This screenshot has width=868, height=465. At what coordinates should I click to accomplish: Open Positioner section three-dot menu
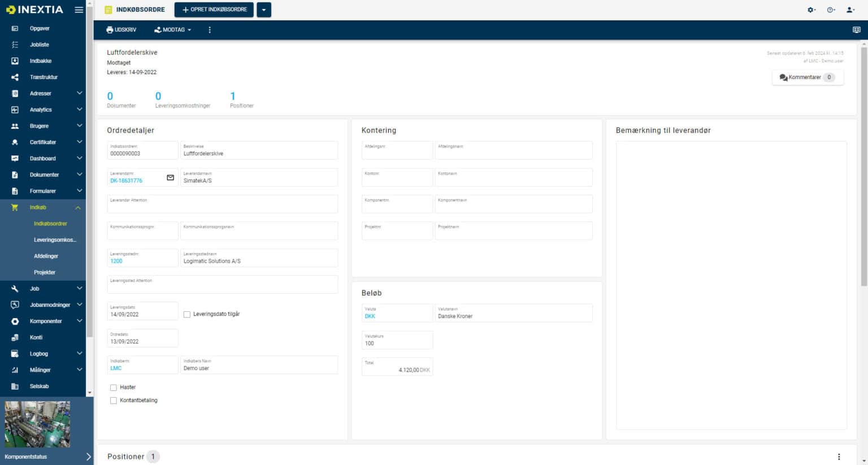point(839,457)
